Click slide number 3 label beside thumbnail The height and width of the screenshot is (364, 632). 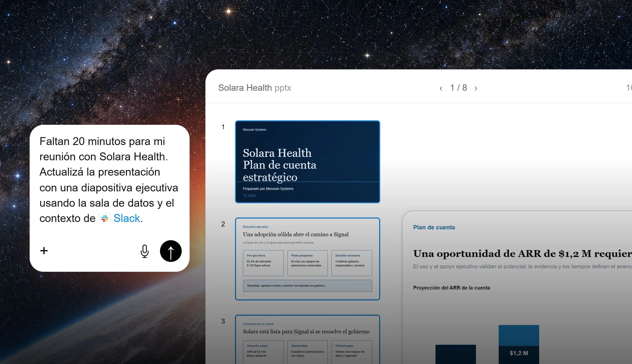click(223, 321)
